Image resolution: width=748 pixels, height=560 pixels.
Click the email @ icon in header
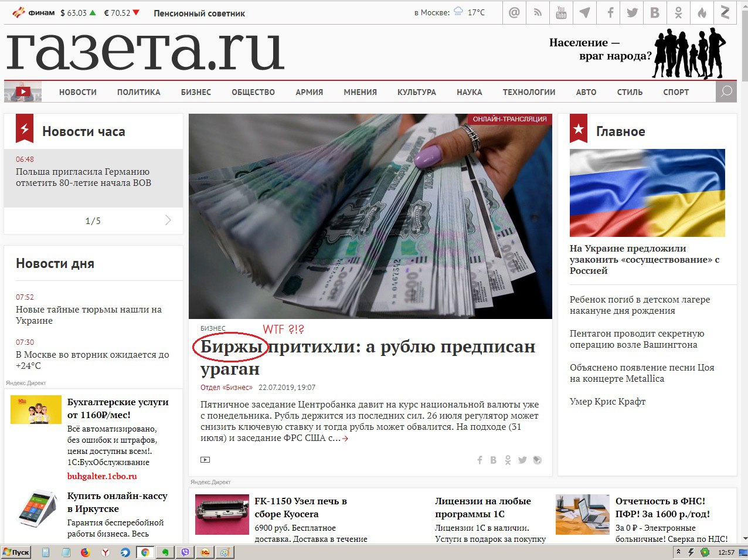click(x=514, y=12)
